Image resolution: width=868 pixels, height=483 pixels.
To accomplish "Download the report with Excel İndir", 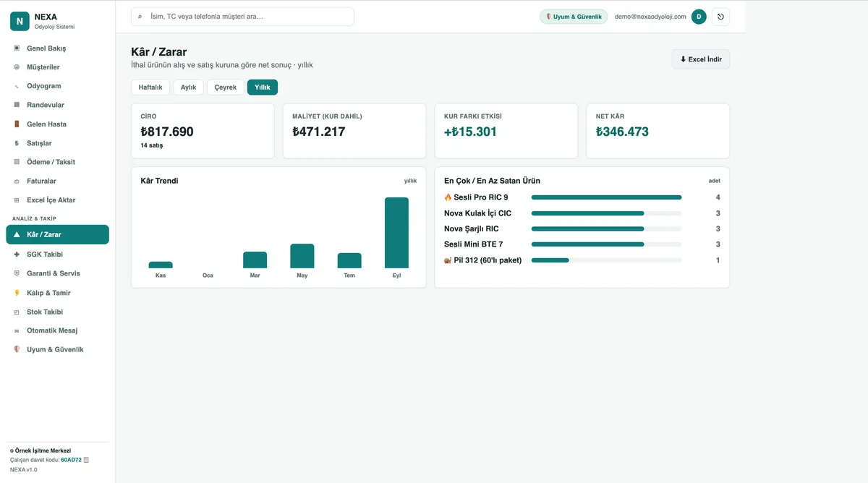I will tap(701, 59).
